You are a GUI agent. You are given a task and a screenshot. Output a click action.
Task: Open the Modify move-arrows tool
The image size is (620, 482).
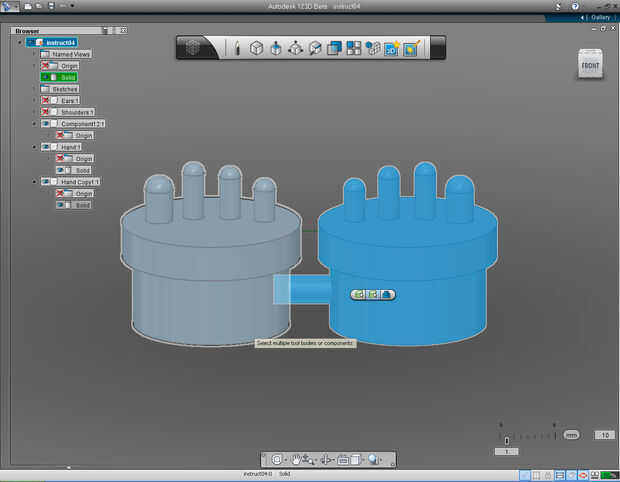tap(295, 48)
